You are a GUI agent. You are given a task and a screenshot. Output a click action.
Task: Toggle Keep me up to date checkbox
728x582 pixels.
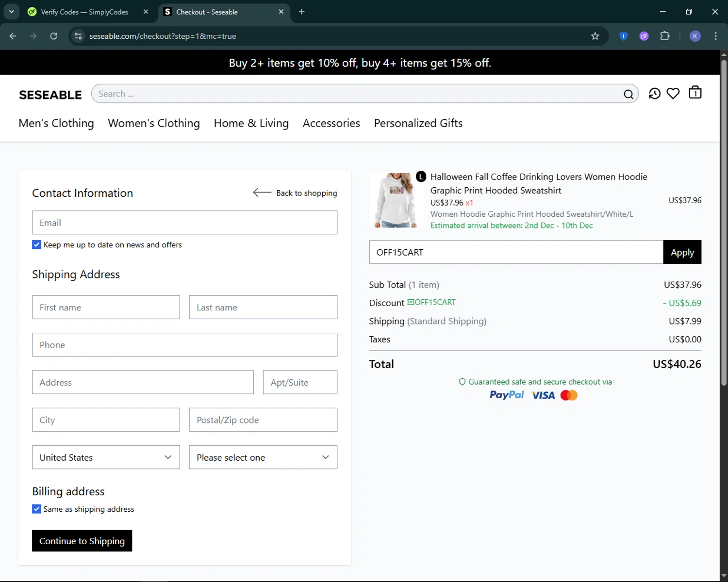(x=36, y=244)
